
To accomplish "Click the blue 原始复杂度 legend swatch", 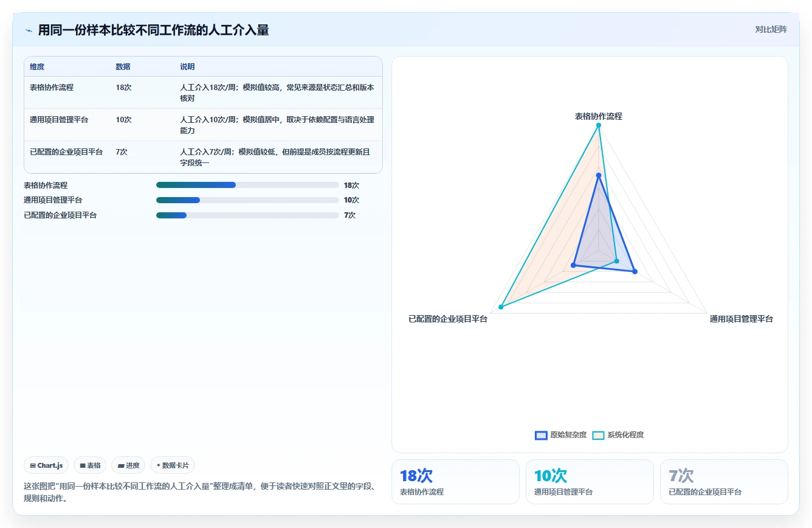I will 541,435.
